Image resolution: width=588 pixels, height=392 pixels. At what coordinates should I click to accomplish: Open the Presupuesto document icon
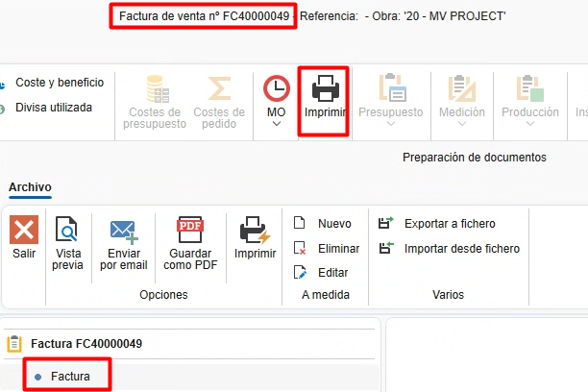click(392, 87)
